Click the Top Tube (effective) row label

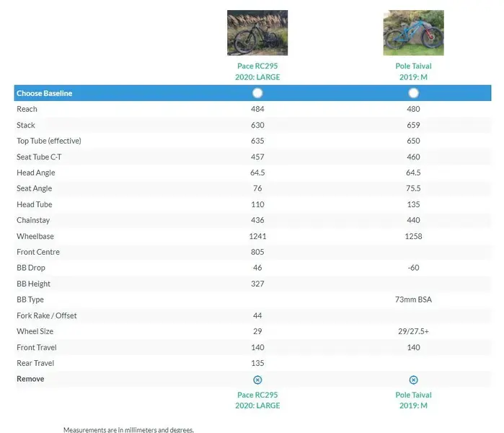click(49, 141)
